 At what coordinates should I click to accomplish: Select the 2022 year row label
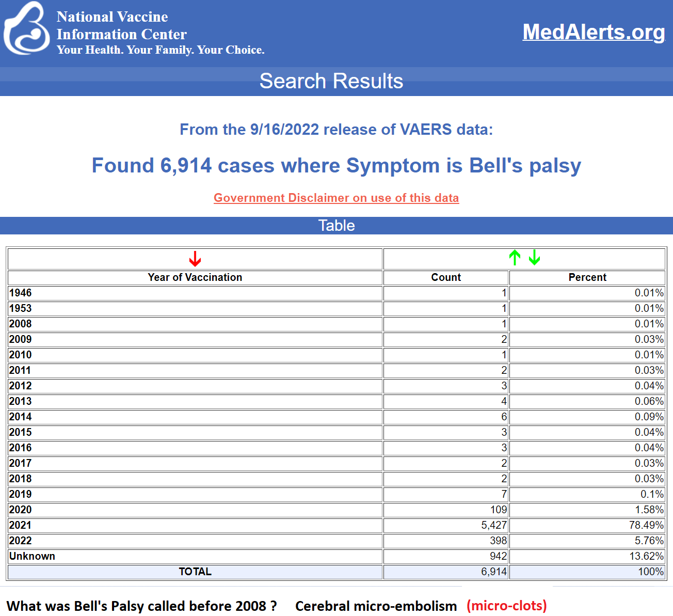[20, 541]
